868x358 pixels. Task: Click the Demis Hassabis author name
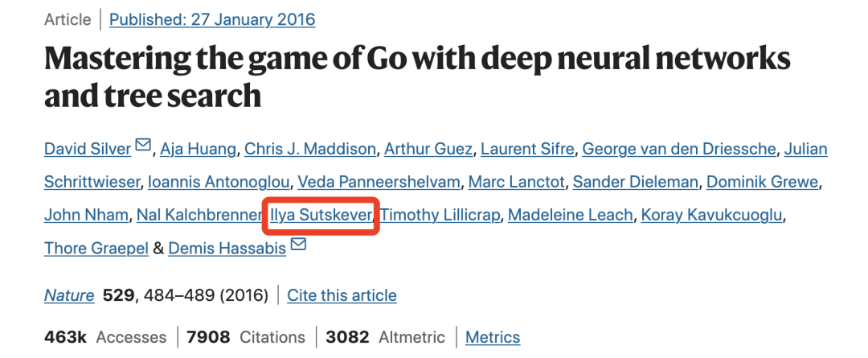[227, 249]
